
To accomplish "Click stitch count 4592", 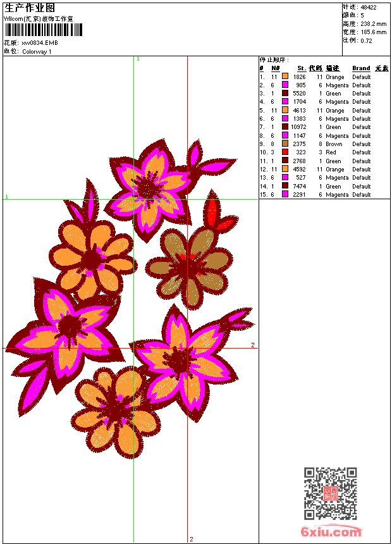I will [x=300, y=170].
